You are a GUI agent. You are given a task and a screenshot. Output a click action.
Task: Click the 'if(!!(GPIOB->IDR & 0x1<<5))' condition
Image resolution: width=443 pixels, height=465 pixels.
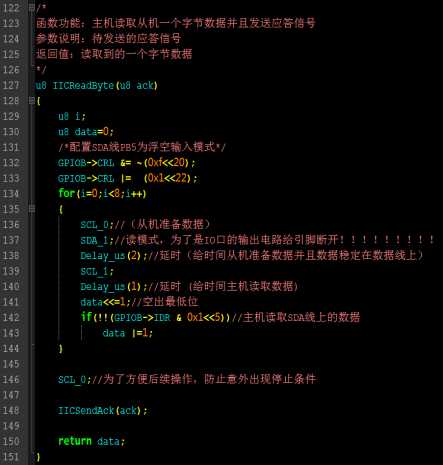[x=155, y=317]
